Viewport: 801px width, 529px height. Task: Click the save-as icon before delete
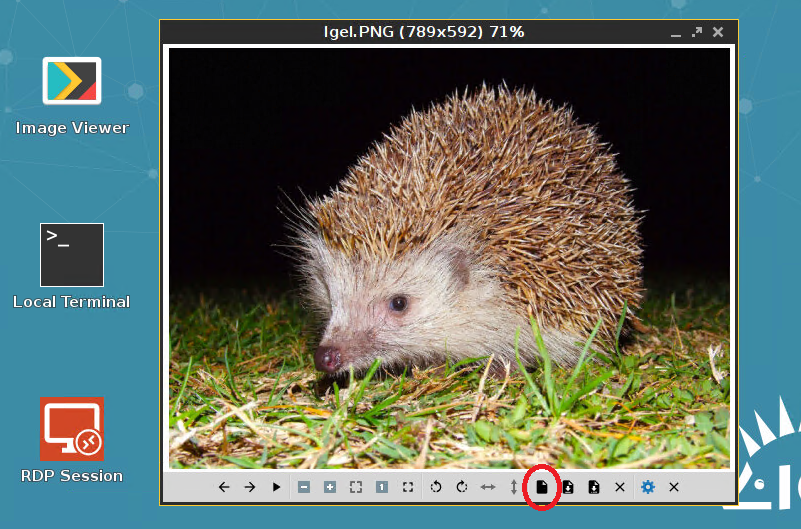(x=593, y=487)
